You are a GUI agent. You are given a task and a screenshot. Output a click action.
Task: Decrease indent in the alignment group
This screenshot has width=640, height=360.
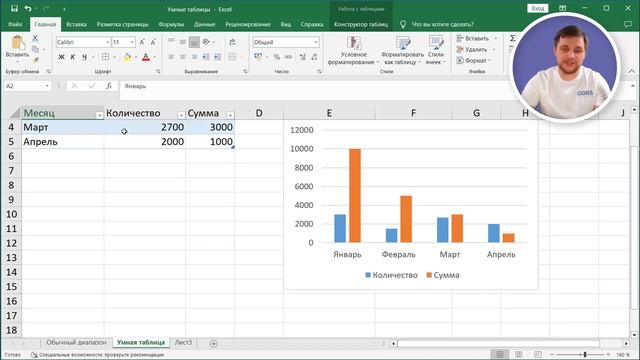206,57
